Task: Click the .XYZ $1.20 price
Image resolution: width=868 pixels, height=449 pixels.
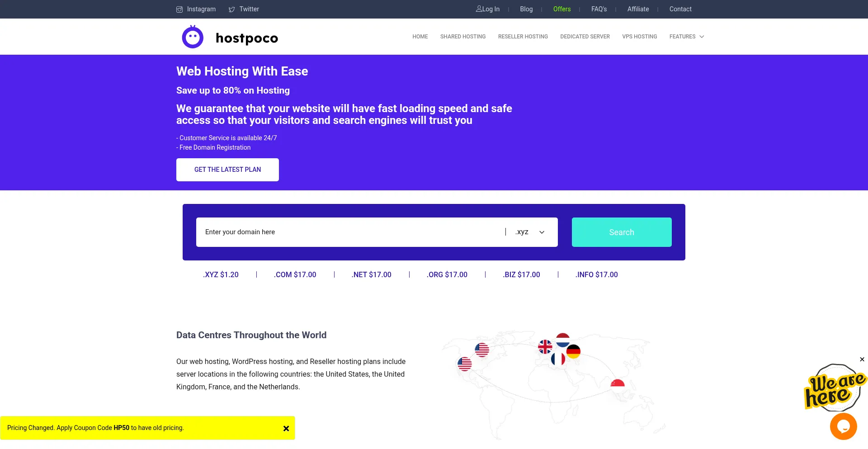Action: [x=221, y=274]
